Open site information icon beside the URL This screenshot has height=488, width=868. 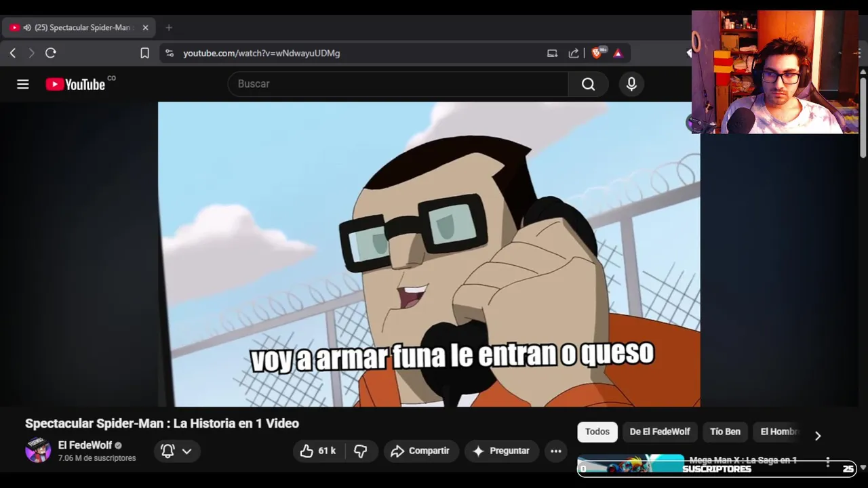tap(170, 53)
